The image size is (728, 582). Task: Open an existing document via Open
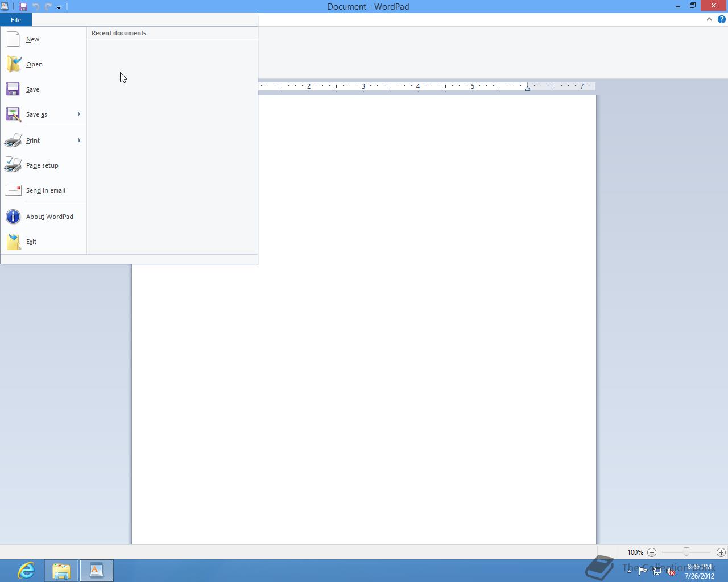click(43, 64)
